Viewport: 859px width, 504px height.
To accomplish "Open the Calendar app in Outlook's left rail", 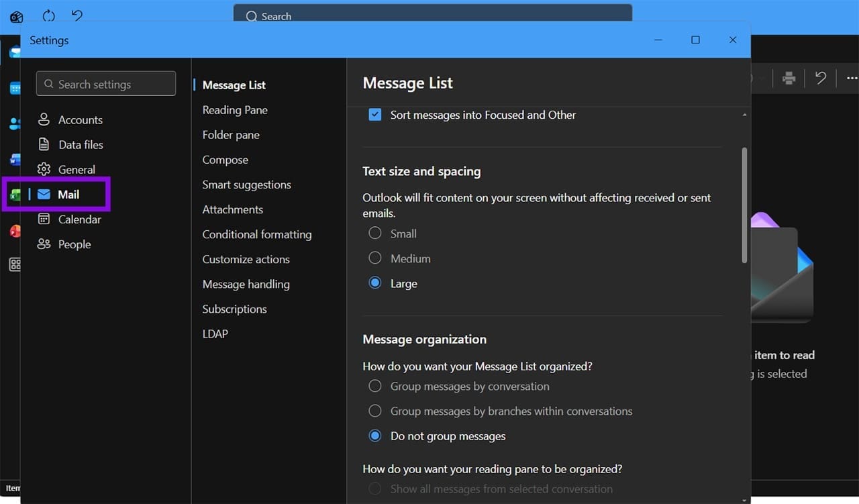I will pyautogui.click(x=15, y=88).
